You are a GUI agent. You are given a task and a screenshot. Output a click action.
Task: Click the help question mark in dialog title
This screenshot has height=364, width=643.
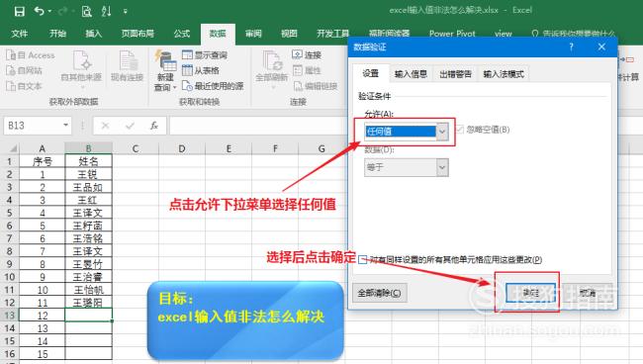pyautogui.click(x=571, y=46)
